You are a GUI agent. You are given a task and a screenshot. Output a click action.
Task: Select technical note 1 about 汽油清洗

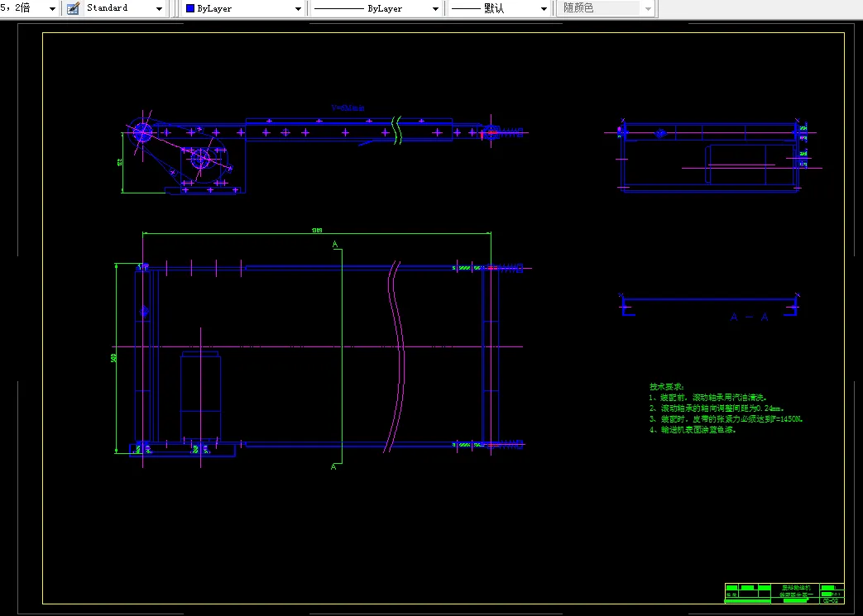707,398
